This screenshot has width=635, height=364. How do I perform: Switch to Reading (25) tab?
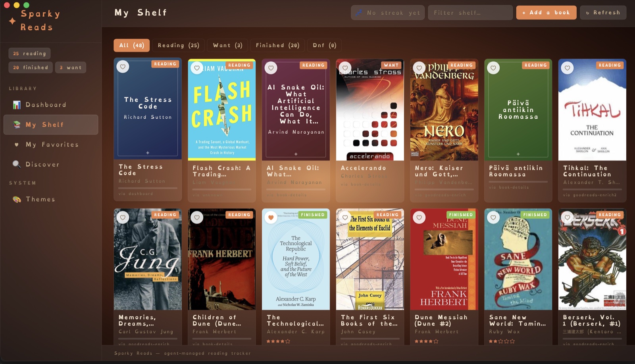coord(179,45)
